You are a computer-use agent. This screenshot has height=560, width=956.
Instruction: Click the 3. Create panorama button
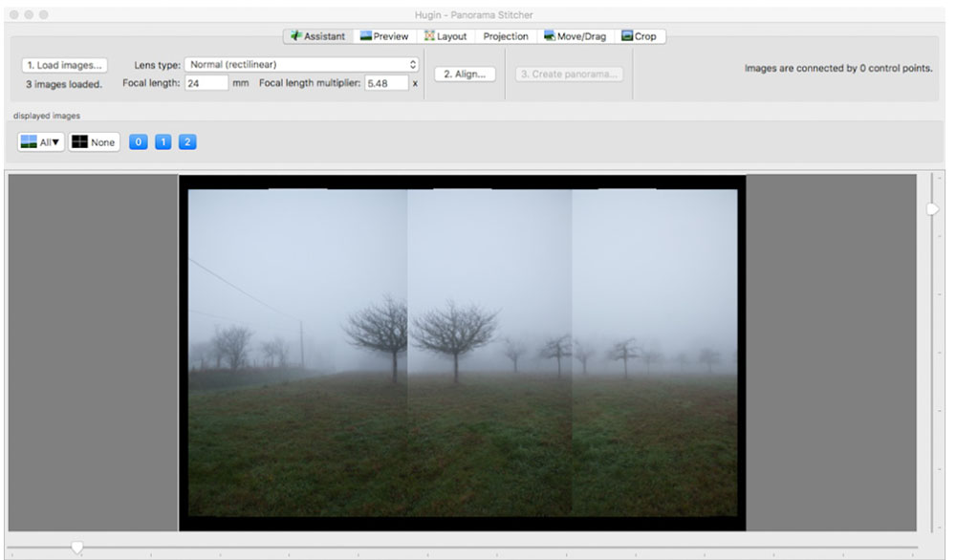point(569,74)
